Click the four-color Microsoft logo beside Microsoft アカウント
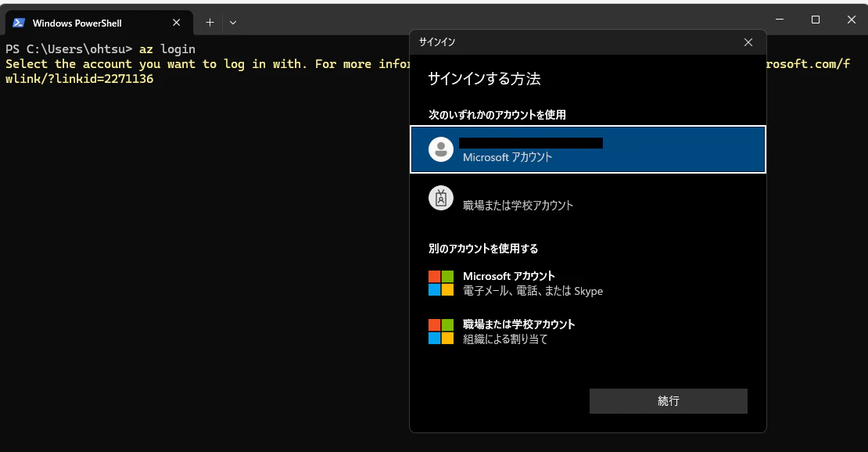Screen dimensions: 868x452 point(439,282)
